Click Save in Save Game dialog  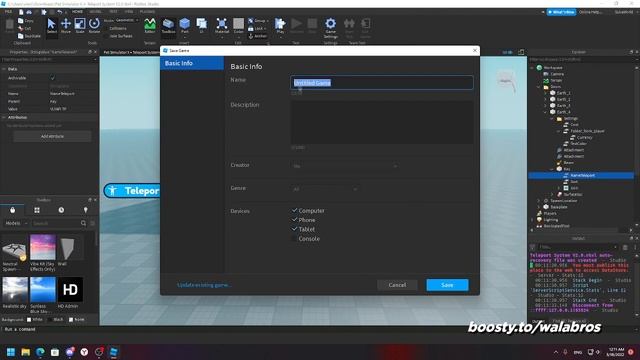point(447,285)
